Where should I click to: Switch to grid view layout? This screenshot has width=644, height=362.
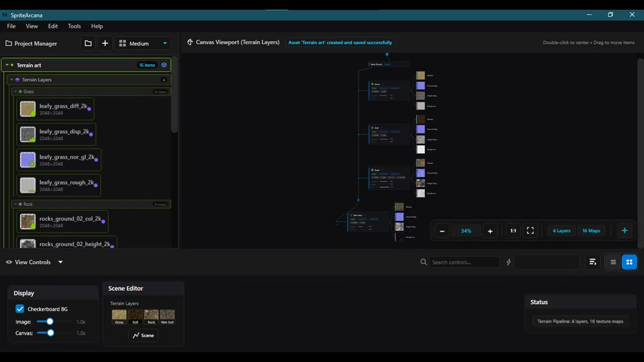[629, 262]
